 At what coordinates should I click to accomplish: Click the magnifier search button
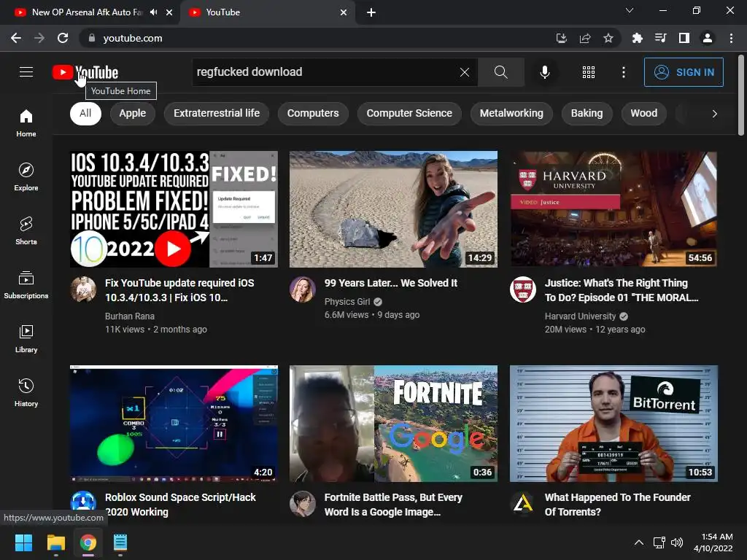[x=500, y=72]
